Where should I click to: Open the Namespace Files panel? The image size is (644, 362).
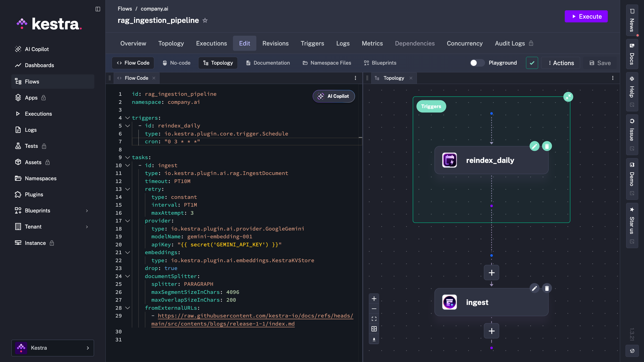pyautogui.click(x=327, y=63)
